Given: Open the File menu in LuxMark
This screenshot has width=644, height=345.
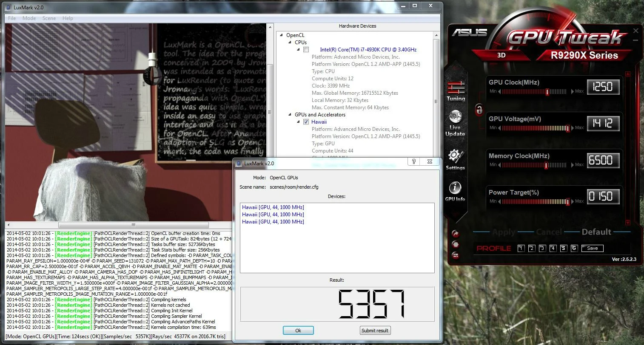Looking at the screenshot, I should (x=12, y=18).
